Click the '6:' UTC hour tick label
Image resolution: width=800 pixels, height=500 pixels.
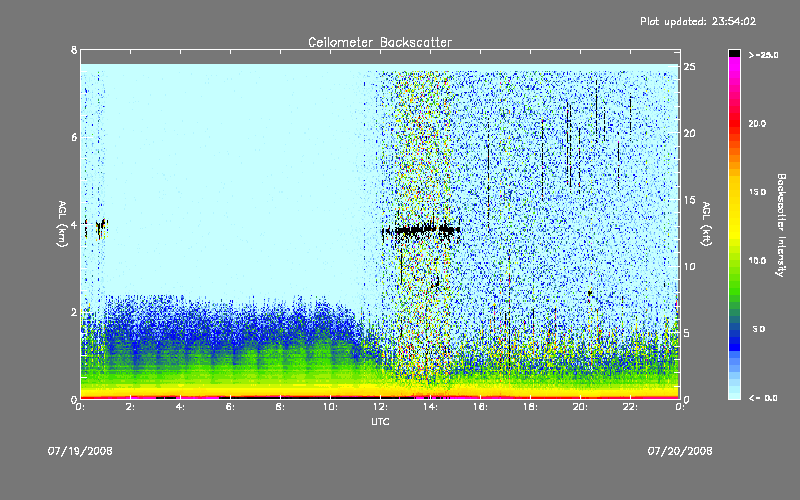pyautogui.click(x=231, y=407)
